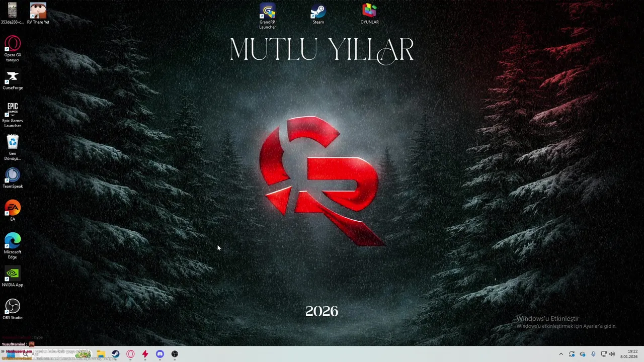
Task: Launch GrandRP Launcher desktop icon
Action: tap(267, 17)
